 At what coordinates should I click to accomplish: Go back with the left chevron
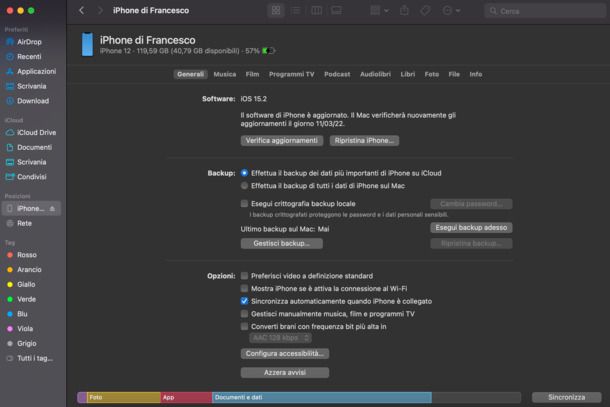pos(82,11)
